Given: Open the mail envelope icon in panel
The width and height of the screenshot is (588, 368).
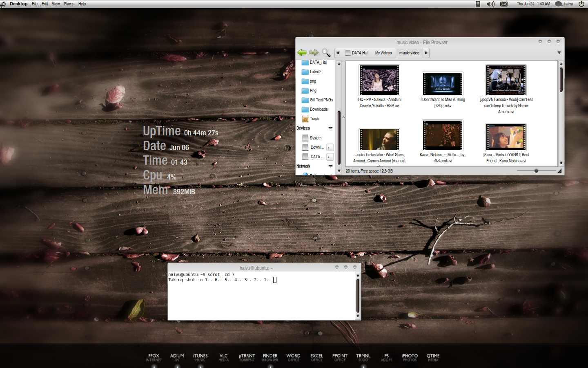Looking at the screenshot, I should [x=504, y=4].
